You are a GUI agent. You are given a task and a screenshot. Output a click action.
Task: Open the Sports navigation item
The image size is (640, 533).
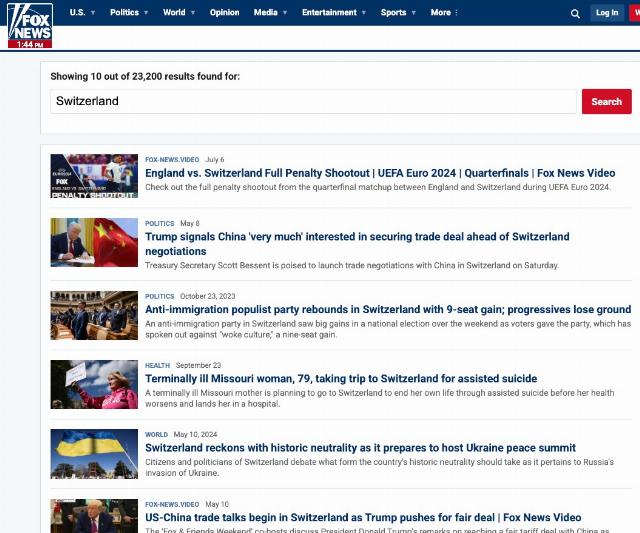tap(393, 12)
